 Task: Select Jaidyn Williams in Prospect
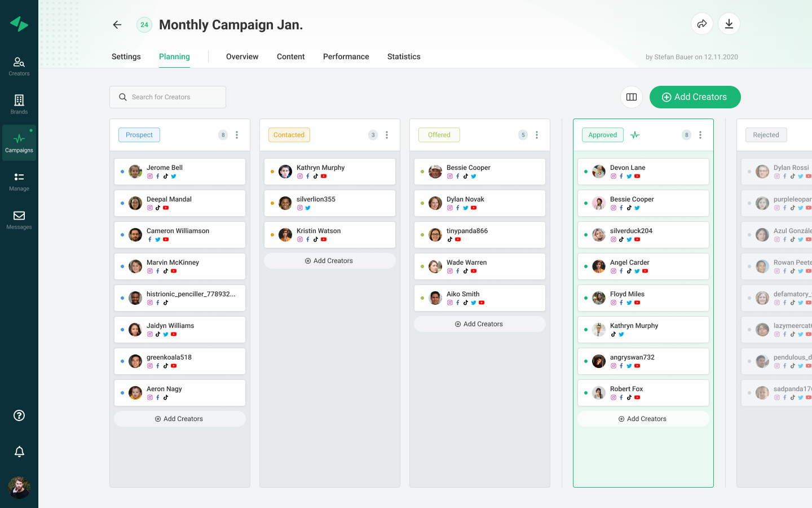(180, 330)
